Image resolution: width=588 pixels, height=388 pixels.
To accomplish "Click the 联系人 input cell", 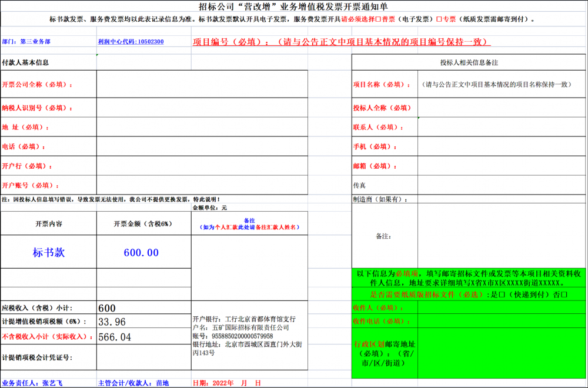I will tap(502, 127).
